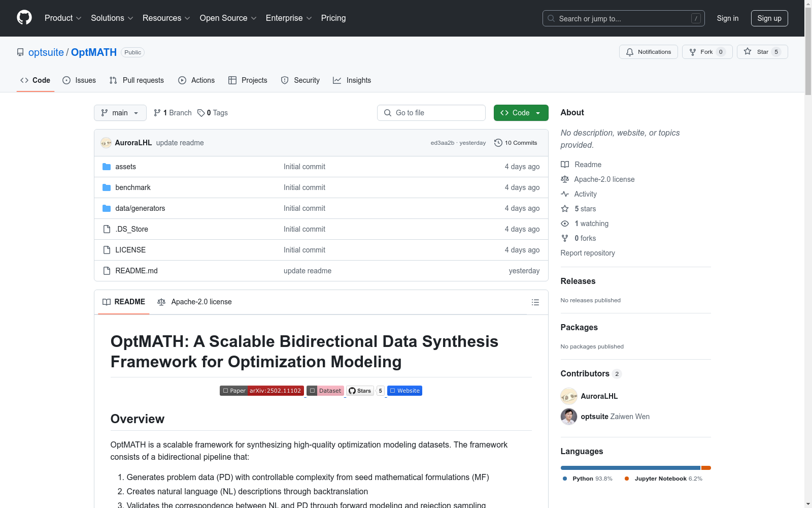Open the Releases heading link

coord(578,281)
